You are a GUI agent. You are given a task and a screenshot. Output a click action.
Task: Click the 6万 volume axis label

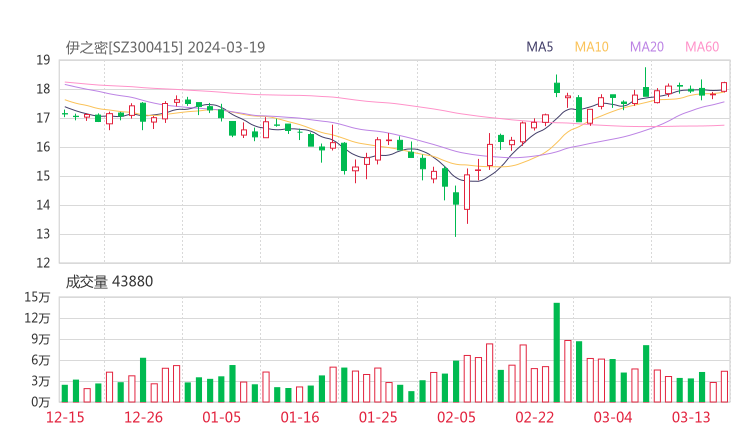41,360
